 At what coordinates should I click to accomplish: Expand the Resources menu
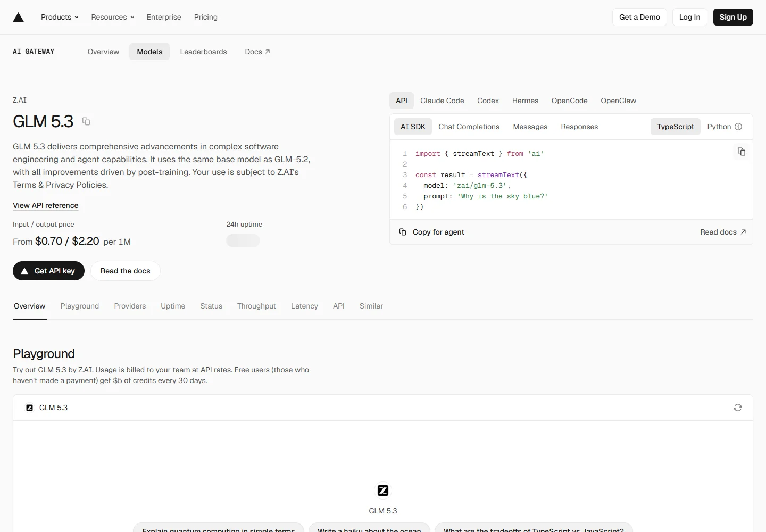(x=113, y=17)
